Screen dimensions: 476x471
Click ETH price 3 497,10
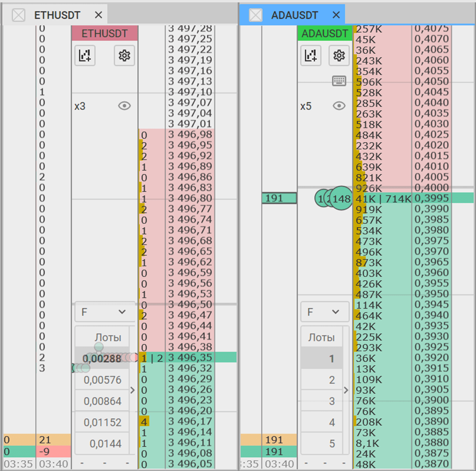tap(190, 92)
